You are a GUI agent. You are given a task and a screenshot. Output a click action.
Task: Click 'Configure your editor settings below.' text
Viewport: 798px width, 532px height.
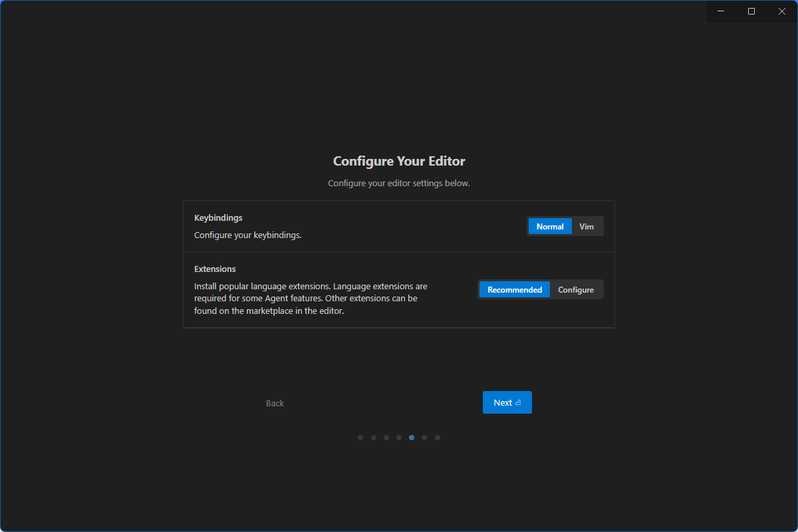(x=399, y=183)
